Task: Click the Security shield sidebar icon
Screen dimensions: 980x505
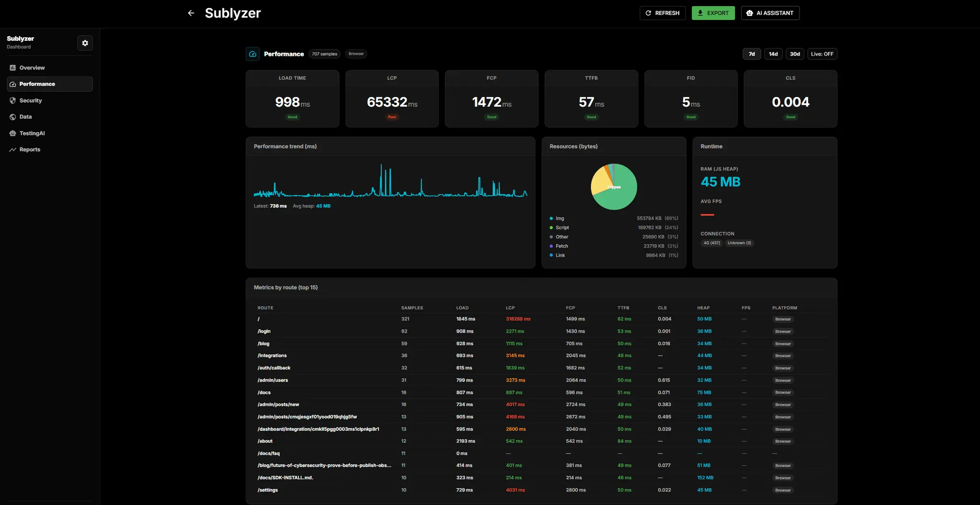Action: pyautogui.click(x=13, y=101)
